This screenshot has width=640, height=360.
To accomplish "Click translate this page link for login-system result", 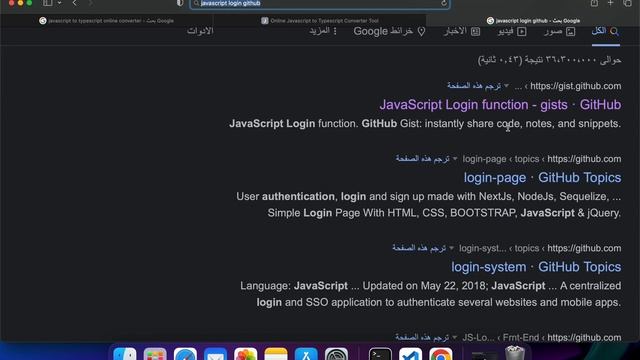I will tap(419, 248).
